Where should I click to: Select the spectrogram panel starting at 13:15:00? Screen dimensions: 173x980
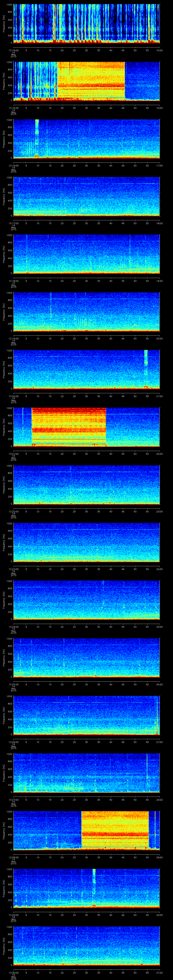click(x=87, y=81)
